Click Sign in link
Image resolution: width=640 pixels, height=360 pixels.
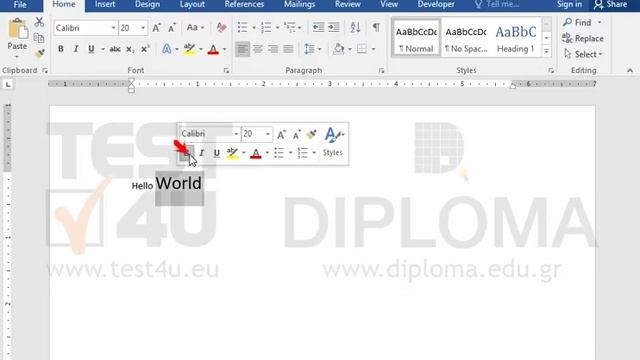coord(569,5)
